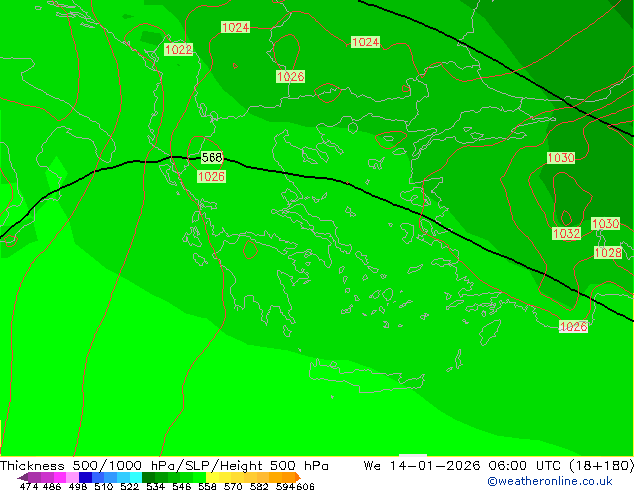This screenshot has width=634, height=490.
Task: Select the 1026 label directly below 568
Action: pos(211,176)
